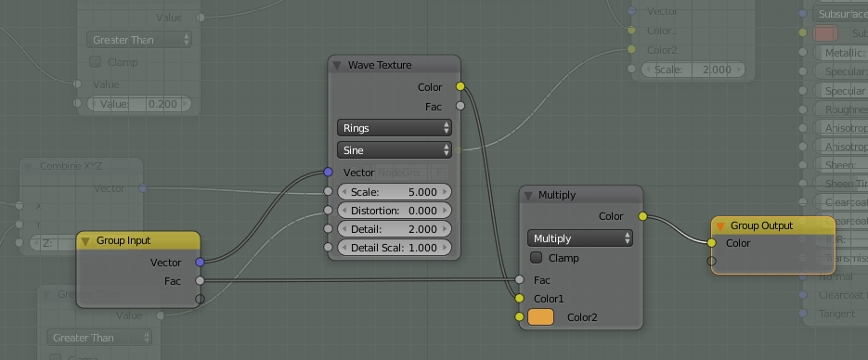Click the Wave Texture Vector input socket
Viewport: 868px width, 360px height.
click(x=329, y=173)
